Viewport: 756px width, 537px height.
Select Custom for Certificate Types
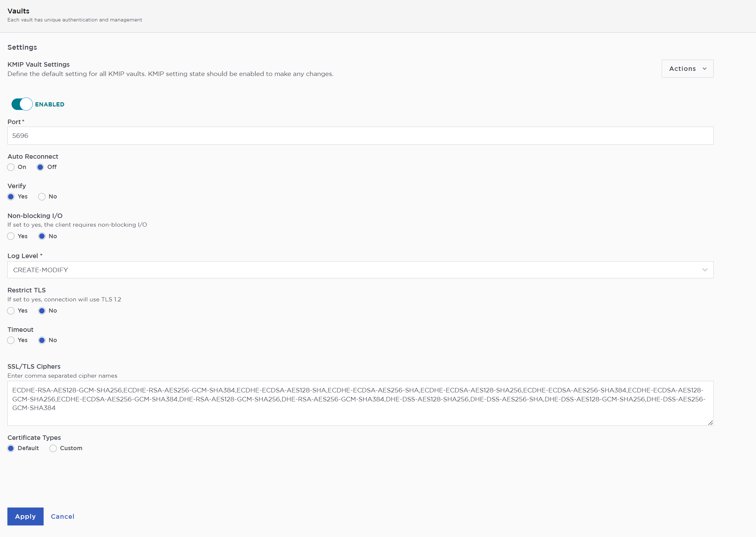53,448
